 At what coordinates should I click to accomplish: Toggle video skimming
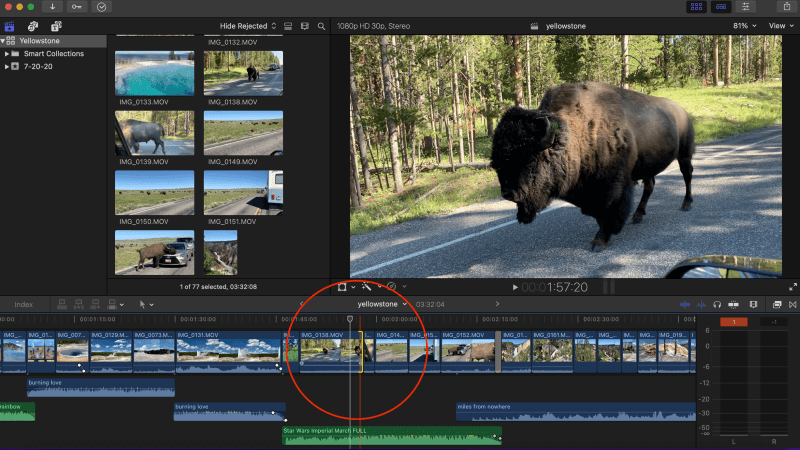point(685,305)
